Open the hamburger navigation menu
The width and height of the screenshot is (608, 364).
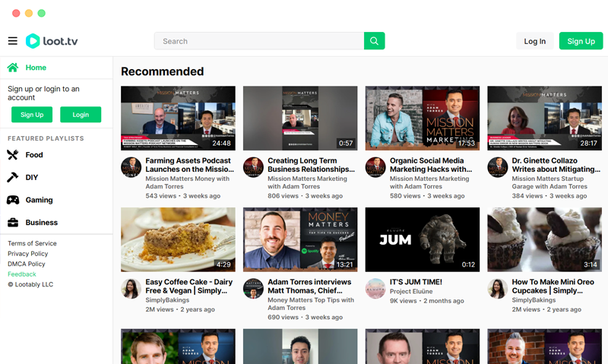pos(13,41)
